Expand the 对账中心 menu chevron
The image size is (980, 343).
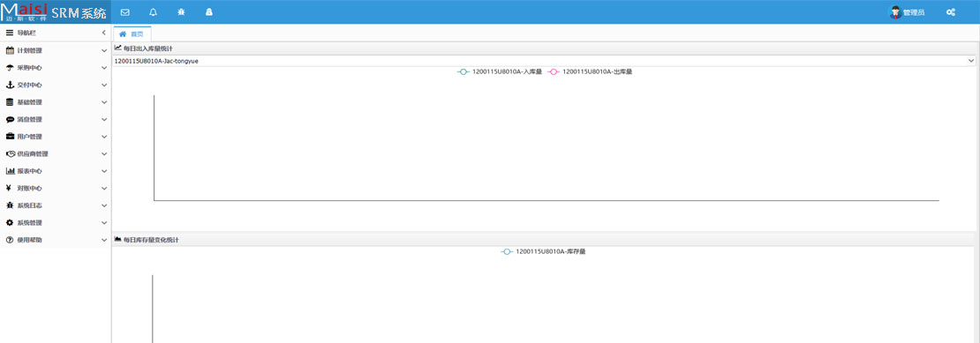(x=104, y=188)
